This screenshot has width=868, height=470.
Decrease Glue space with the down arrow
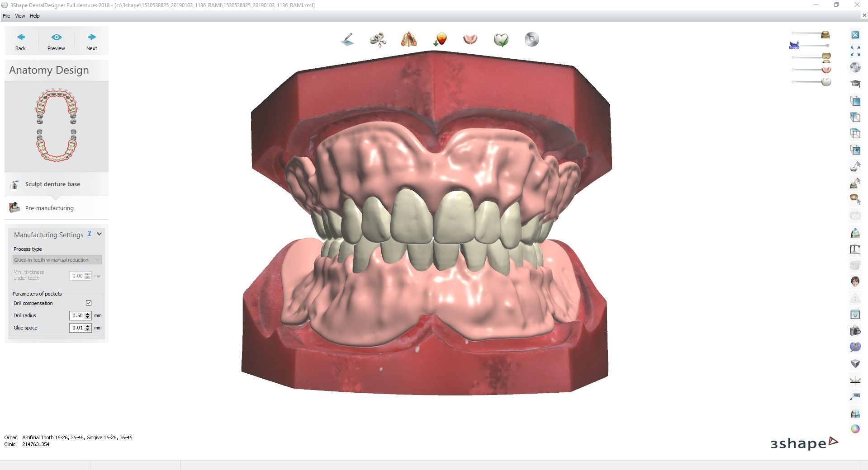[88, 330]
